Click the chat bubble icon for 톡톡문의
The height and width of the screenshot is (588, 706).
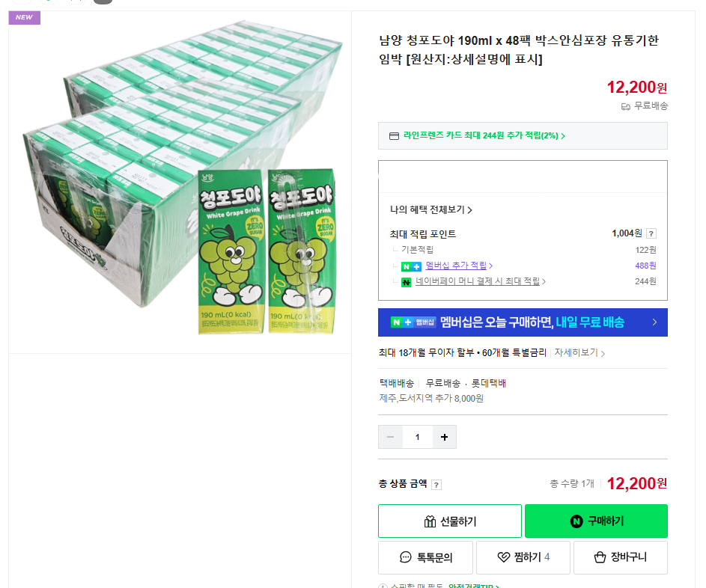pos(406,557)
